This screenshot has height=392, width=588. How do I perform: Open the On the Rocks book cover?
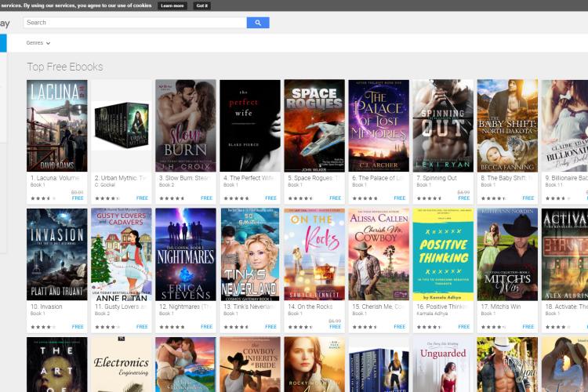coord(314,254)
